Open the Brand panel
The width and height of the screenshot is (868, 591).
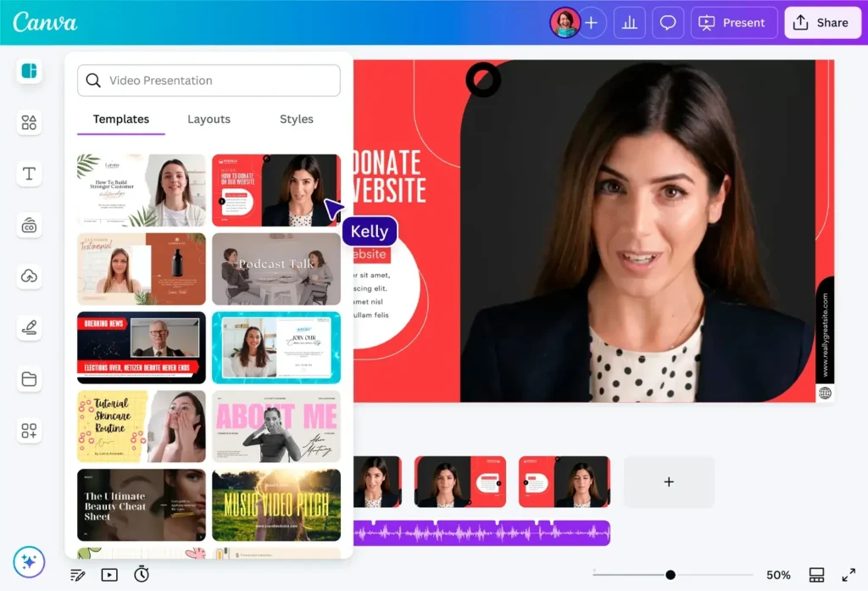(29, 226)
